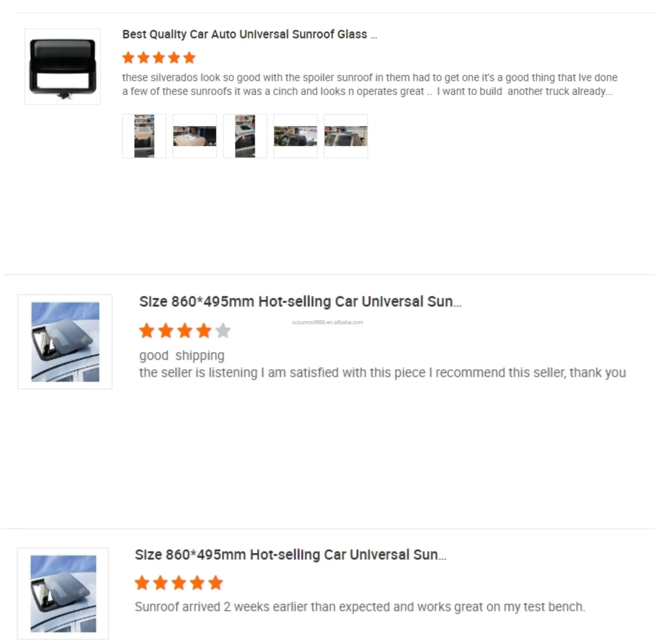Click the fifth star above 'Sunroof arrived' review

point(215,583)
